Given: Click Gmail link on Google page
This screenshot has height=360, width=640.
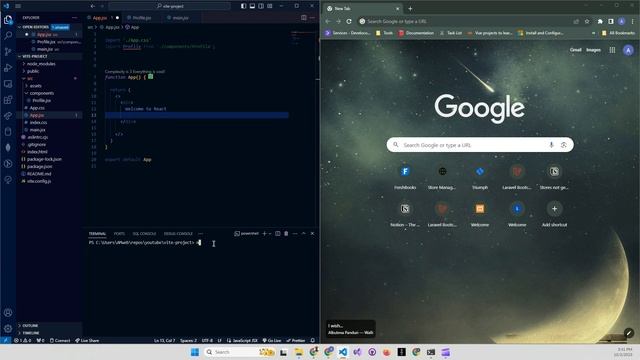Looking at the screenshot, I should pos(576,50).
